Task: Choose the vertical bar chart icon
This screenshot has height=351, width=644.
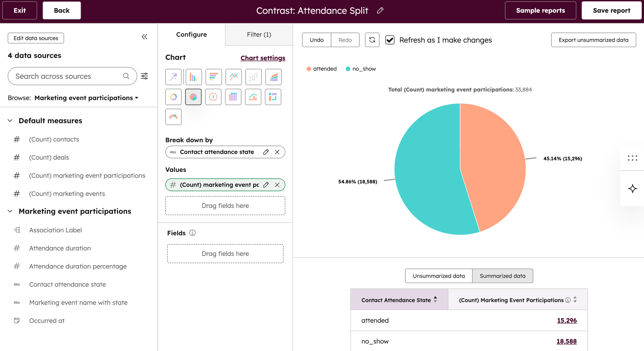Action: pos(193,77)
